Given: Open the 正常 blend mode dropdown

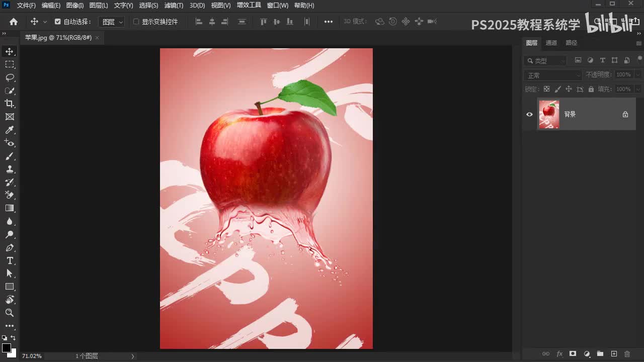Looking at the screenshot, I should (552, 75).
